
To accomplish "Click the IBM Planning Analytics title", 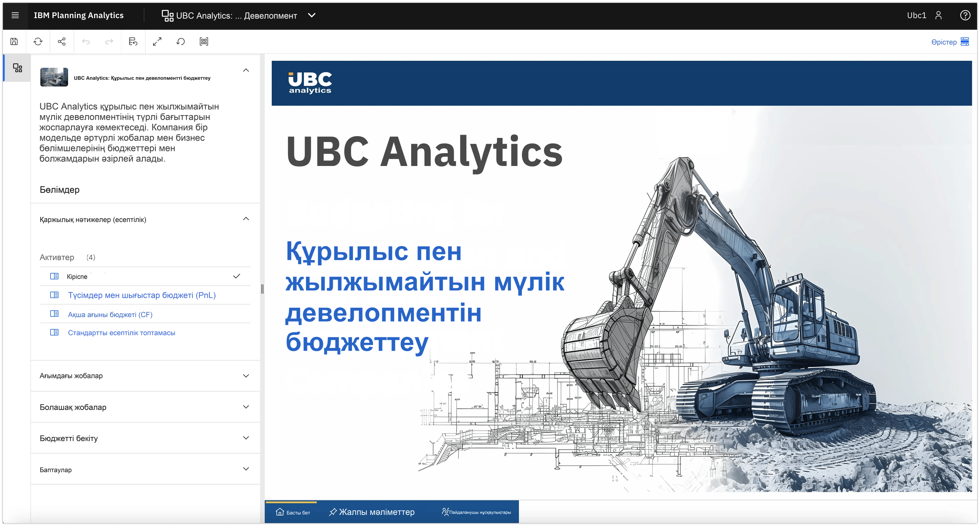I will click(x=79, y=15).
